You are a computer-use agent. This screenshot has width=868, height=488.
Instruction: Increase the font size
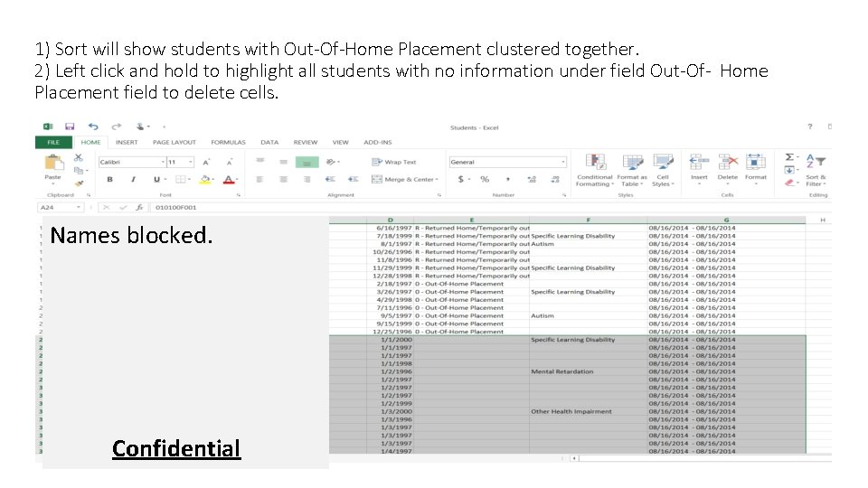(205, 162)
